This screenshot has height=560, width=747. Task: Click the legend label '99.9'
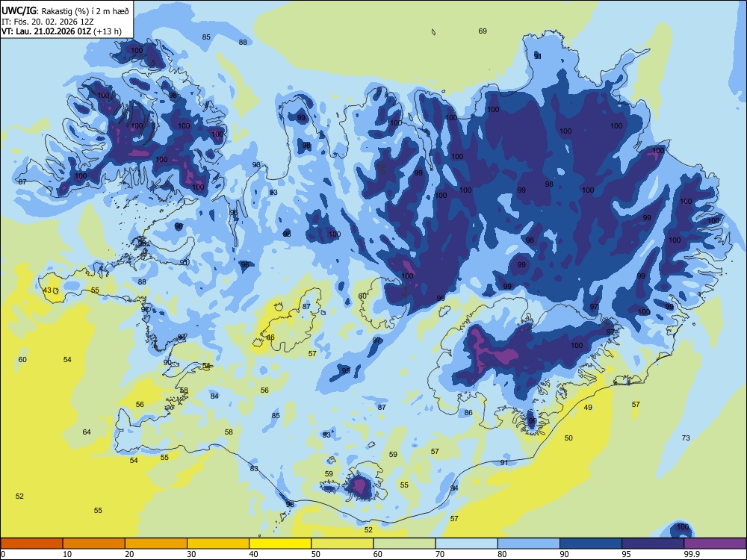tap(692, 554)
